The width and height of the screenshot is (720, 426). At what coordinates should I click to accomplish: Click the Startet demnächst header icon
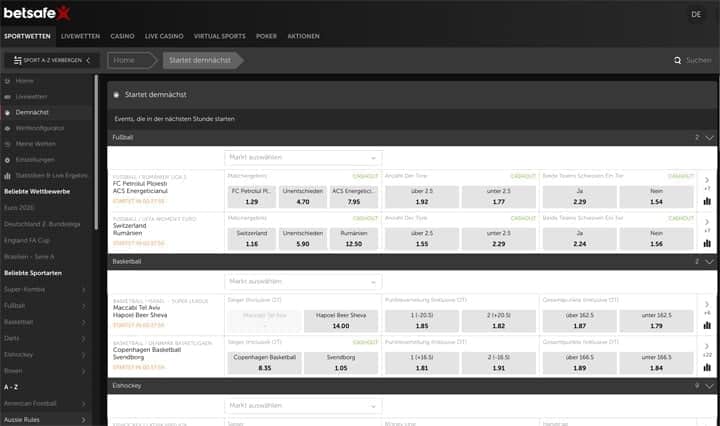116,95
